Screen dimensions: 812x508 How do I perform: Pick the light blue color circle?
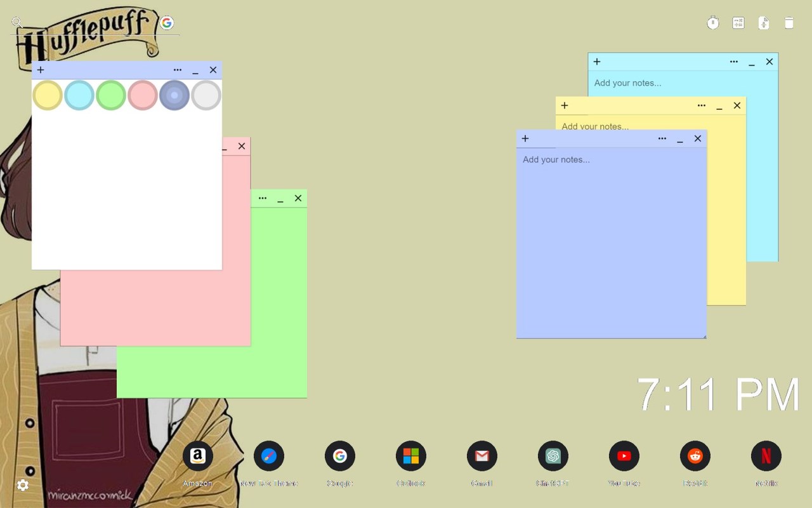pyautogui.click(x=79, y=95)
